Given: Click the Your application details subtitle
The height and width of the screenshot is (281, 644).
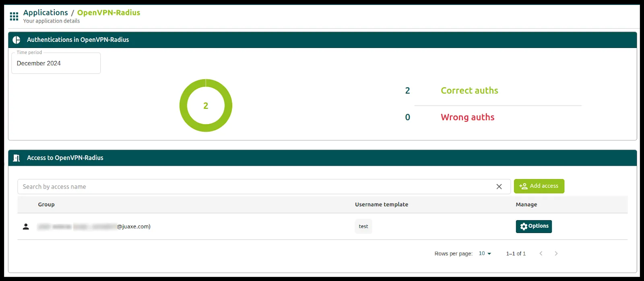Looking at the screenshot, I should 52,21.
